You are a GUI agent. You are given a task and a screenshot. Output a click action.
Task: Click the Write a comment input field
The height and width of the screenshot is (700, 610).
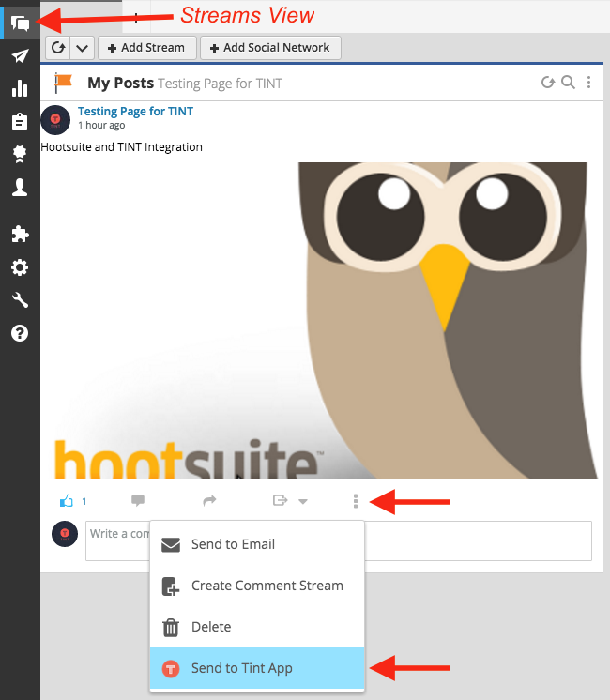click(339, 540)
